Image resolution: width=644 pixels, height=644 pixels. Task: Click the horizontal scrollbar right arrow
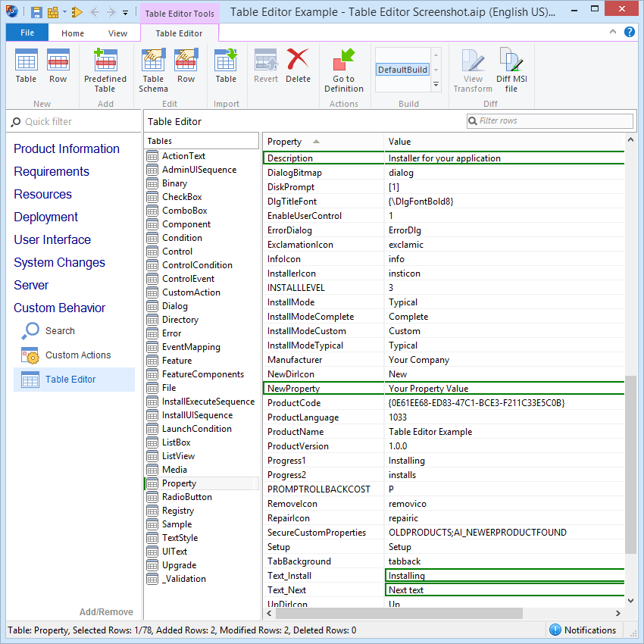click(x=617, y=613)
